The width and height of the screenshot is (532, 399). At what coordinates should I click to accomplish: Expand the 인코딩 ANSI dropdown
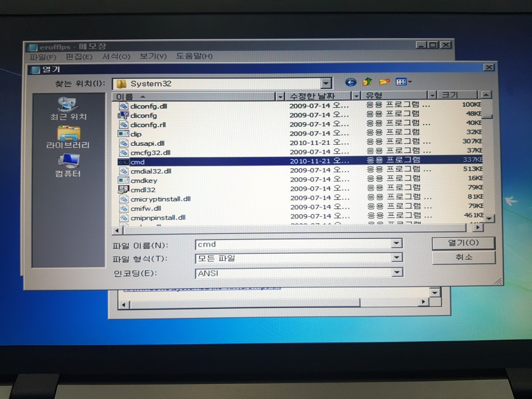click(397, 272)
